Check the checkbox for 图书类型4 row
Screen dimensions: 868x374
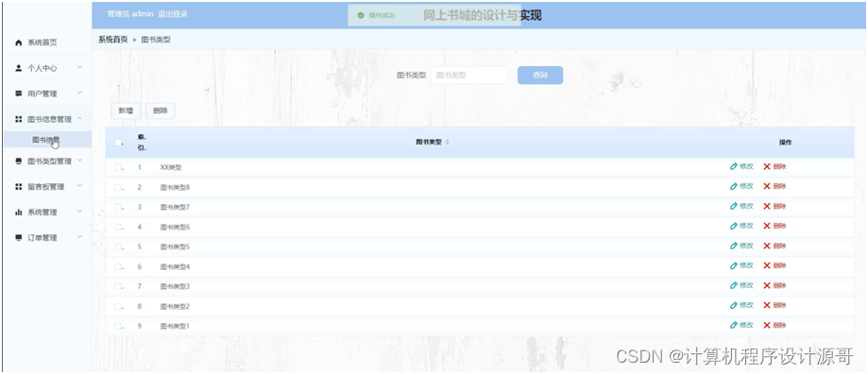pos(118,266)
